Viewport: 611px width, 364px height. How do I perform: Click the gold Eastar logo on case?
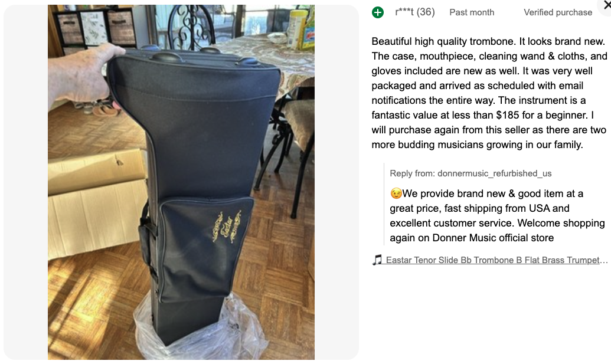point(227,227)
